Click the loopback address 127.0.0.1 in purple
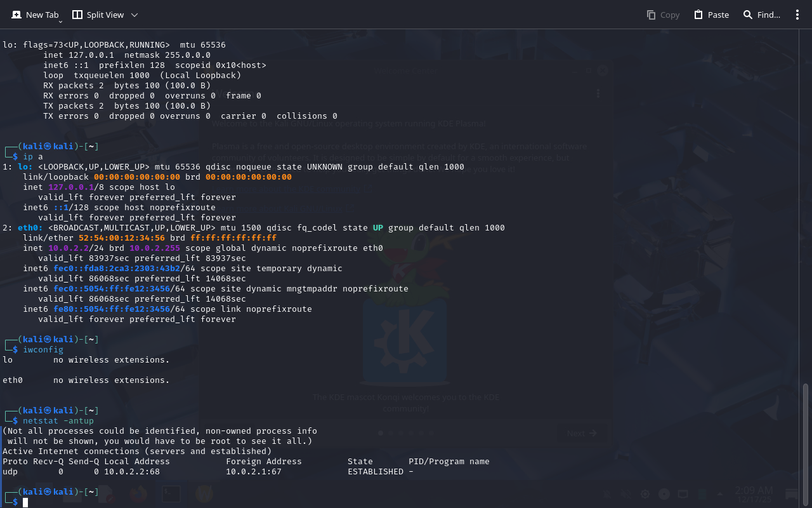This screenshot has height=508, width=812. pyautogui.click(x=71, y=187)
